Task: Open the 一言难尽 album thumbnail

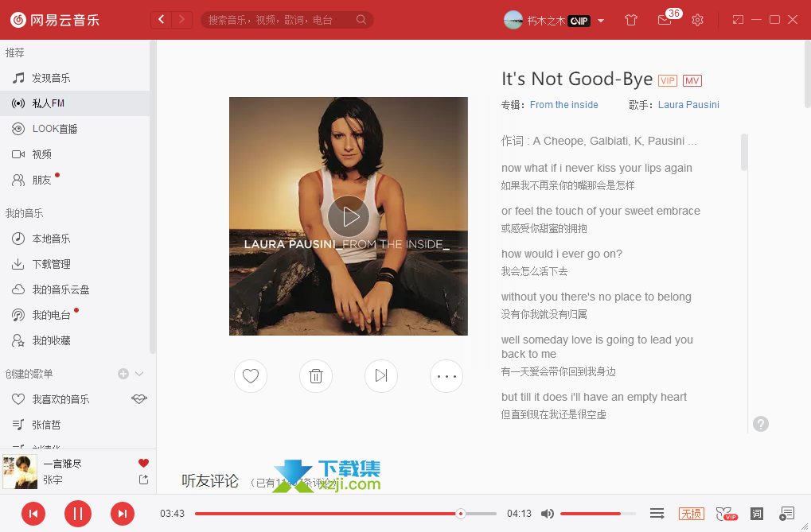Action: [20, 472]
